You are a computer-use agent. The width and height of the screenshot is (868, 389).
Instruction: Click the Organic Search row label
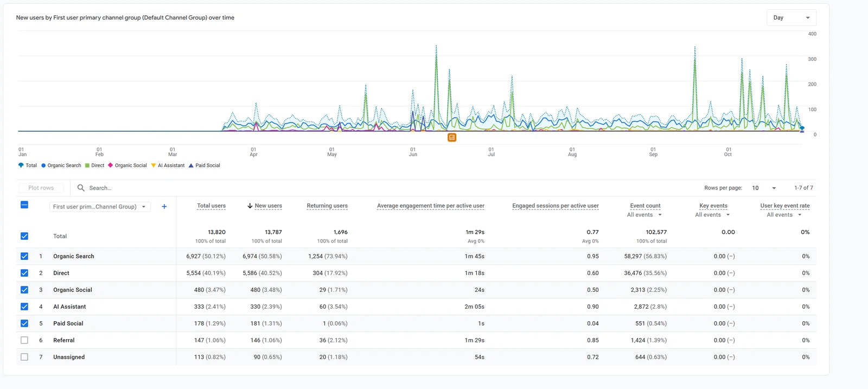[74, 256]
